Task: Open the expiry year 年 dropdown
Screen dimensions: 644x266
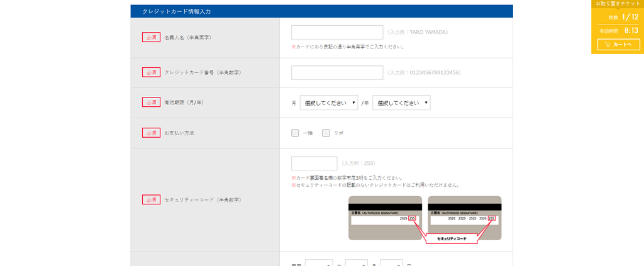Action: click(402, 103)
